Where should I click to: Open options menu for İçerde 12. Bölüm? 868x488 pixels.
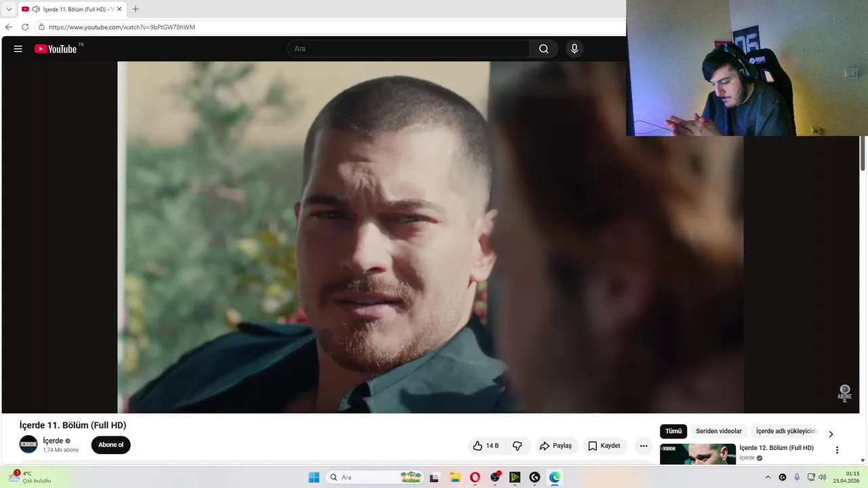837,450
